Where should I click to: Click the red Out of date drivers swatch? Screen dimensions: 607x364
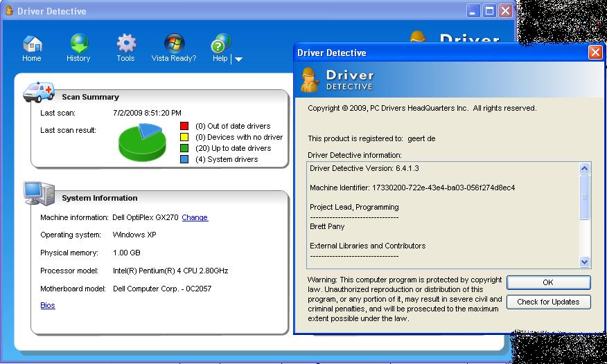point(184,126)
